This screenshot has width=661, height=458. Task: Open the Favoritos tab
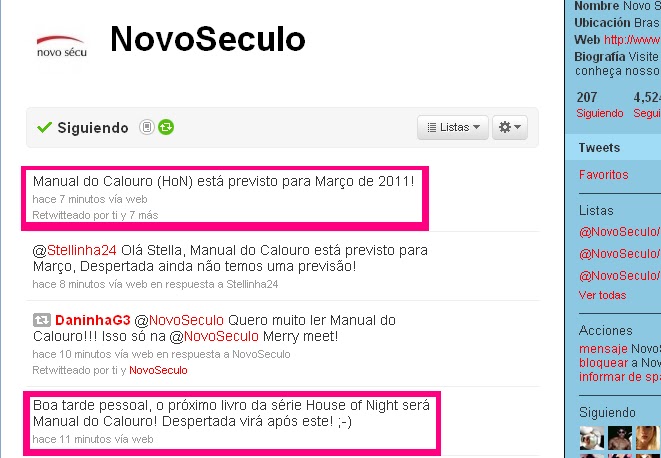(x=603, y=175)
